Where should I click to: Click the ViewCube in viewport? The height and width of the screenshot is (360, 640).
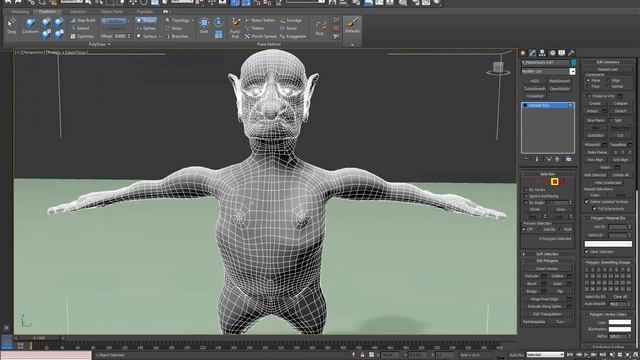498,69
